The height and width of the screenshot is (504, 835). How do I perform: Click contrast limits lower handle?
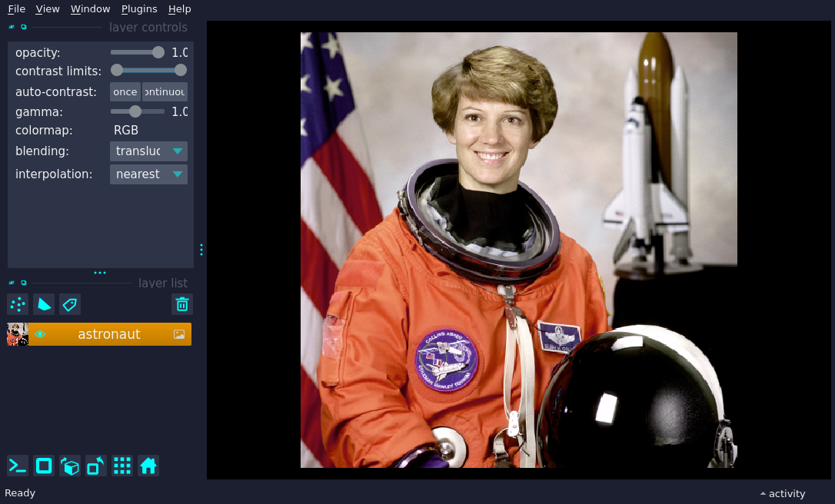(x=117, y=70)
